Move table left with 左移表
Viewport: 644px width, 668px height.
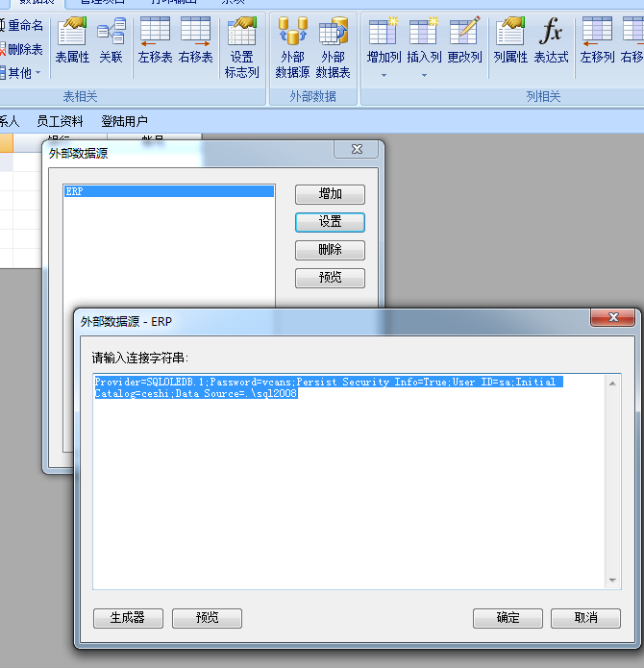[x=155, y=40]
